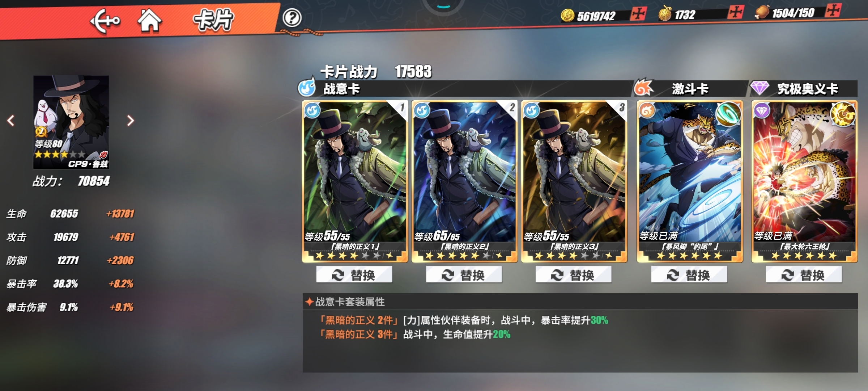The image size is (868, 391).
Task: Replace the 黑暗的正义3 card
Action: click(x=574, y=275)
